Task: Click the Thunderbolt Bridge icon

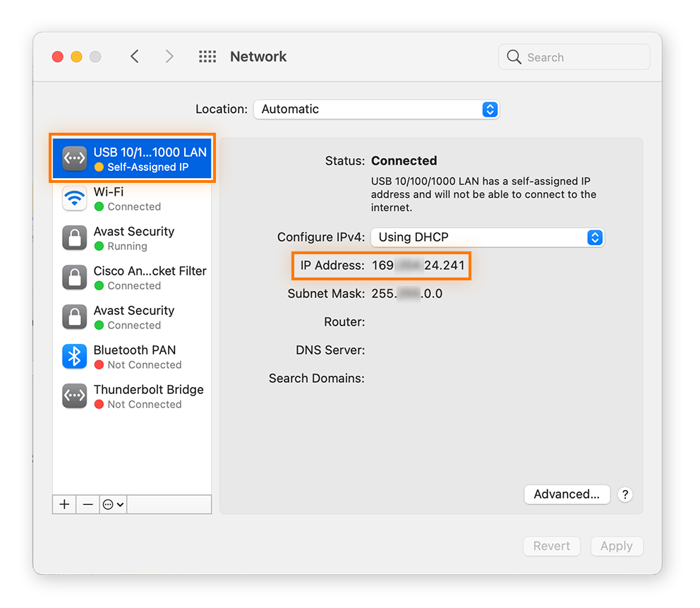Action: (x=74, y=396)
